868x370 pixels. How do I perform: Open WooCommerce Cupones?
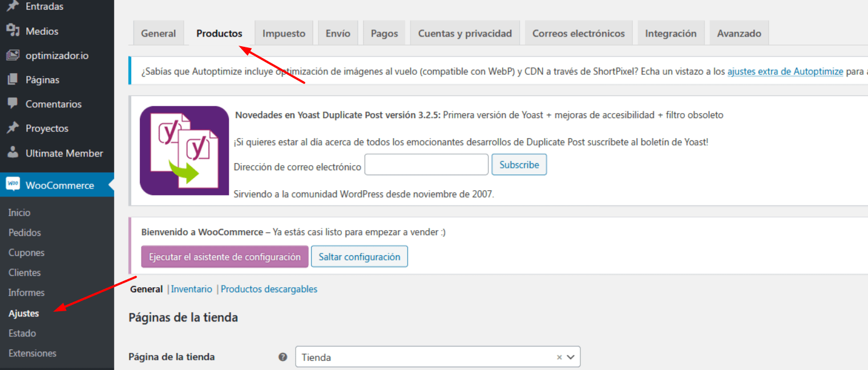(x=26, y=252)
